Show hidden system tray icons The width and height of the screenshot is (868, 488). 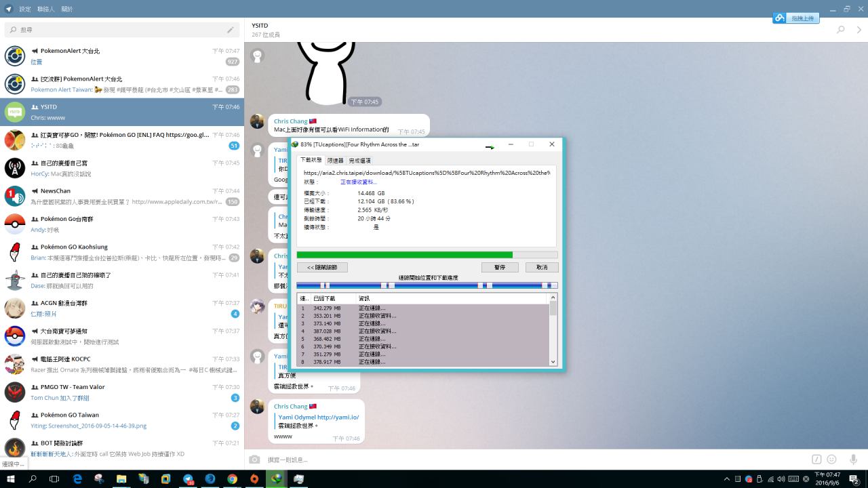727,479
